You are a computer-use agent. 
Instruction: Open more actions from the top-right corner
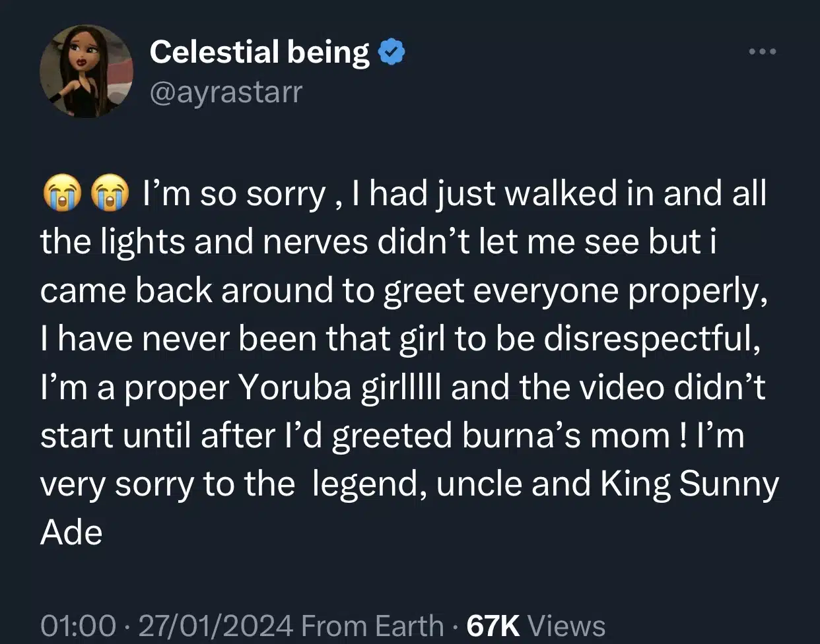(763, 50)
